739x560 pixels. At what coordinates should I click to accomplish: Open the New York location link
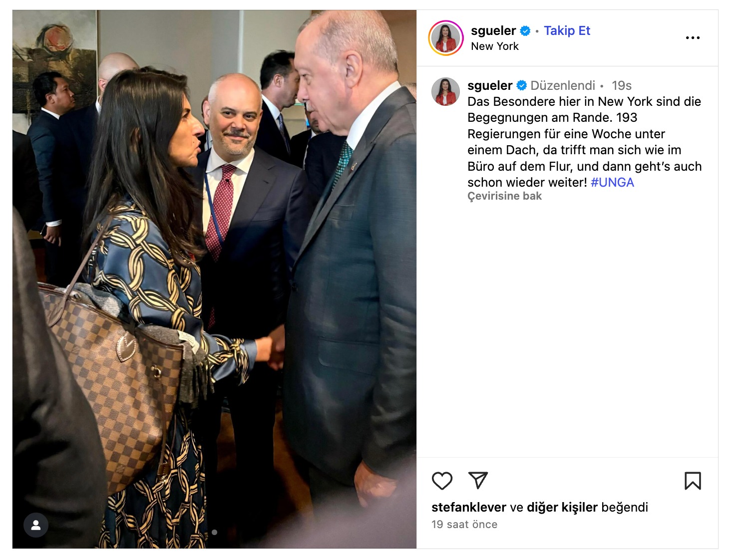495,46
